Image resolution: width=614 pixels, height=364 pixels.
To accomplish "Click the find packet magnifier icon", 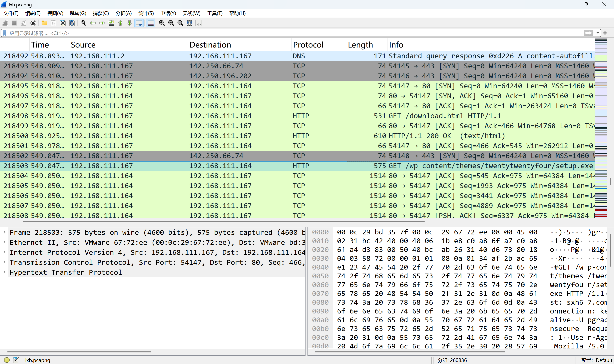I will [x=84, y=23].
